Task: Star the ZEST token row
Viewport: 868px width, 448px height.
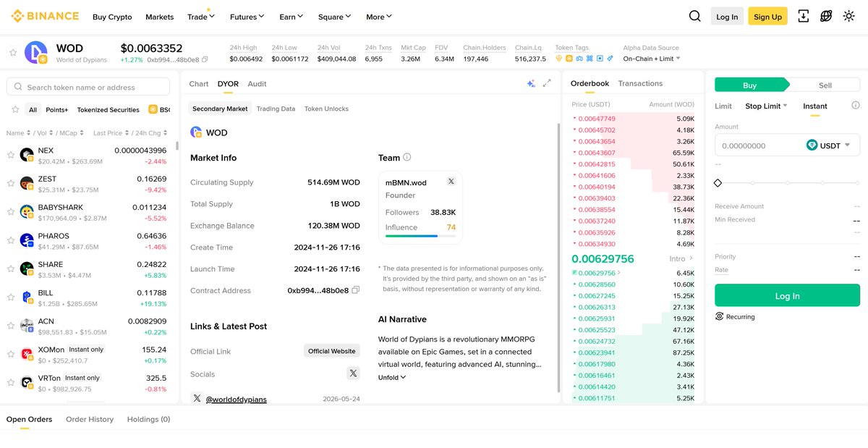Action: coord(10,183)
